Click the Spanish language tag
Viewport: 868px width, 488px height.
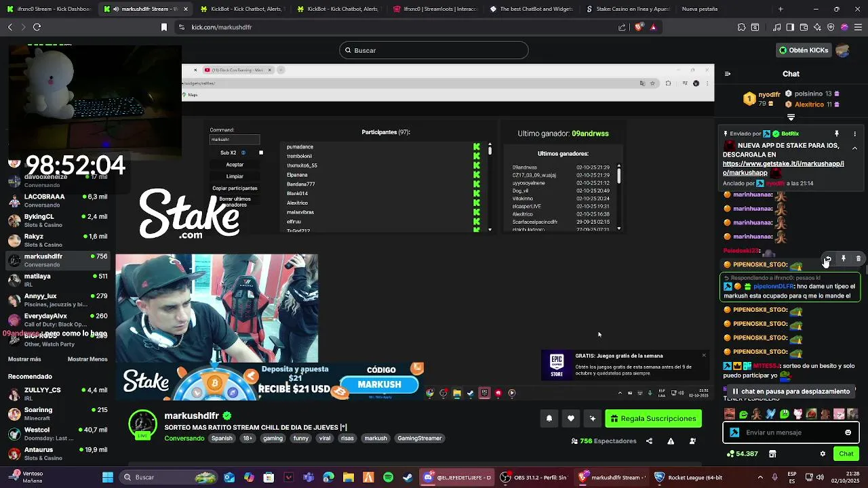222,439
